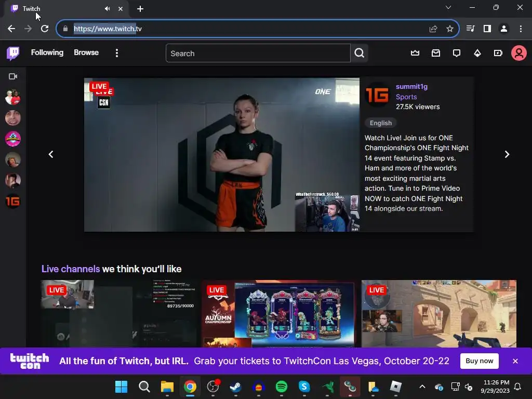Open Skype from the taskbar
532x399 pixels.
pyautogui.click(x=304, y=387)
